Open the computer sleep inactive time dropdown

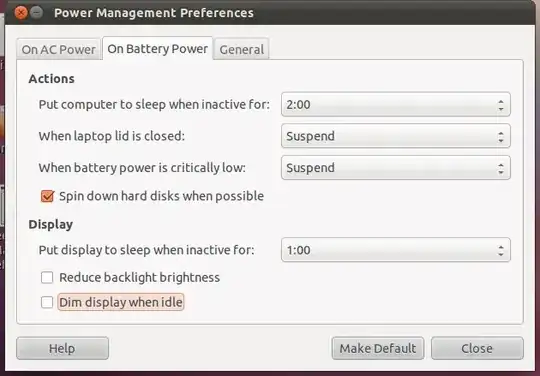396,104
